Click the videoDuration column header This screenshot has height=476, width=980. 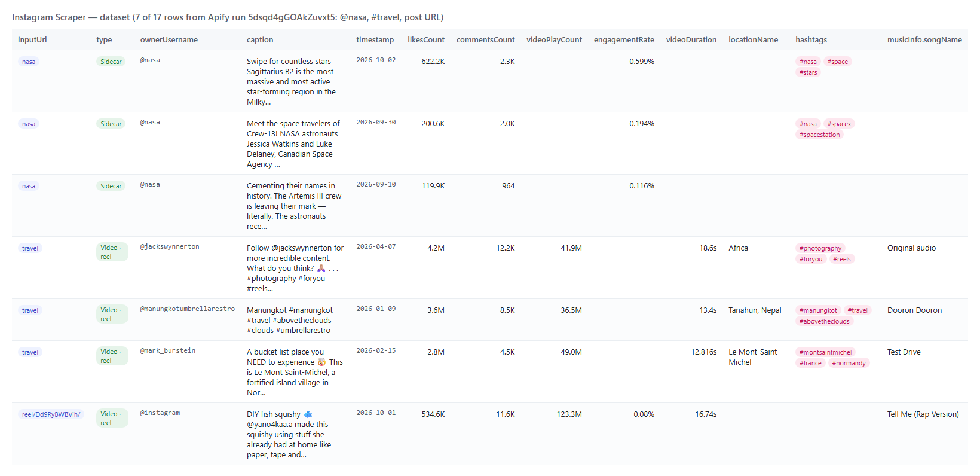point(691,40)
